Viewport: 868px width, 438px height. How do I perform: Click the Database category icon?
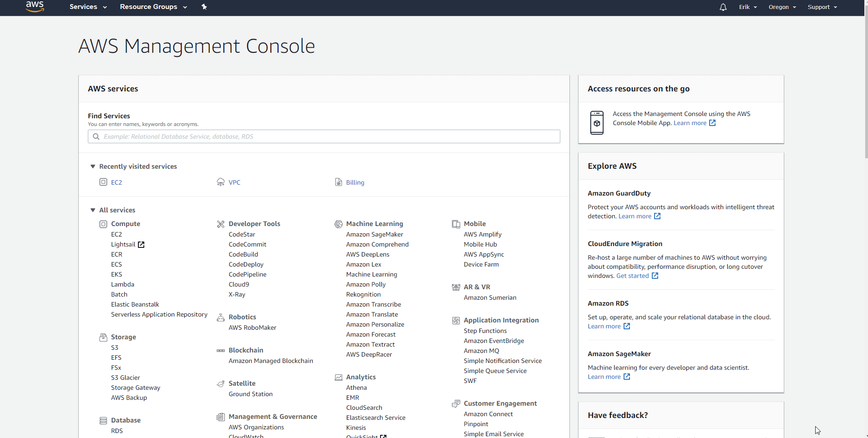point(103,420)
